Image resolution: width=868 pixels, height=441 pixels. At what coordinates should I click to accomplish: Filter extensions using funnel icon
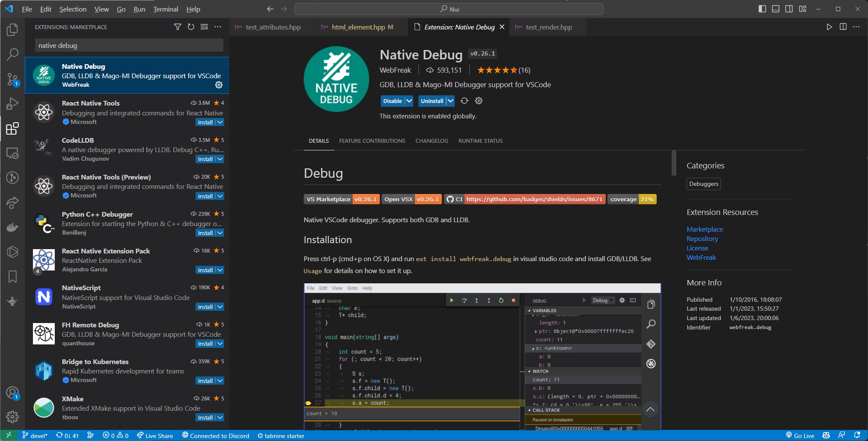click(x=178, y=27)
